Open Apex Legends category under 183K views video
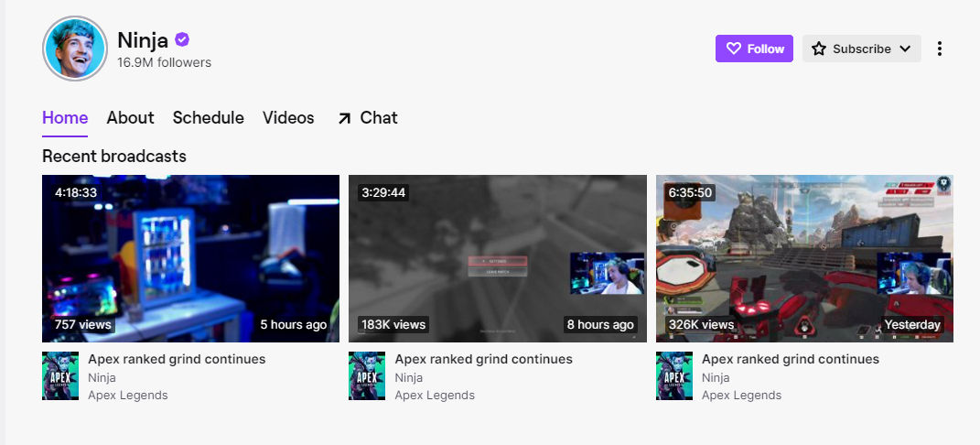Screen dimensions: 980x445 pos(435,395)
